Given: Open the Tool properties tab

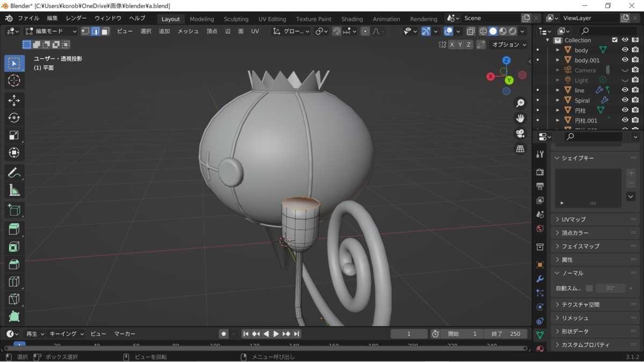Looking at the screenshot, I should click(x=540, y=154).
